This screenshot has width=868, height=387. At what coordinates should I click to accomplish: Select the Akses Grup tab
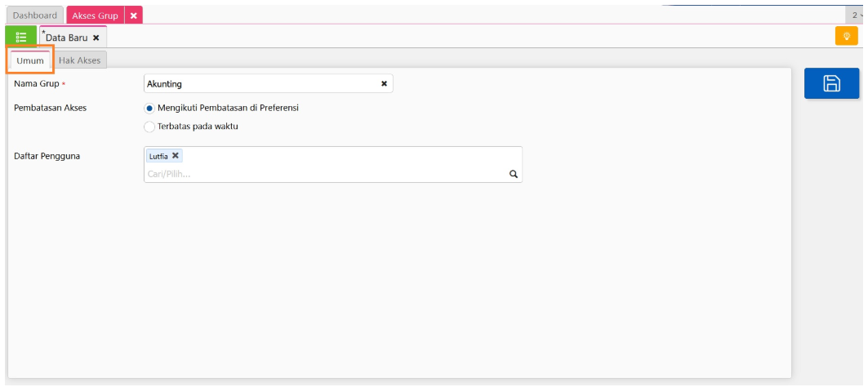coord(95,16)
